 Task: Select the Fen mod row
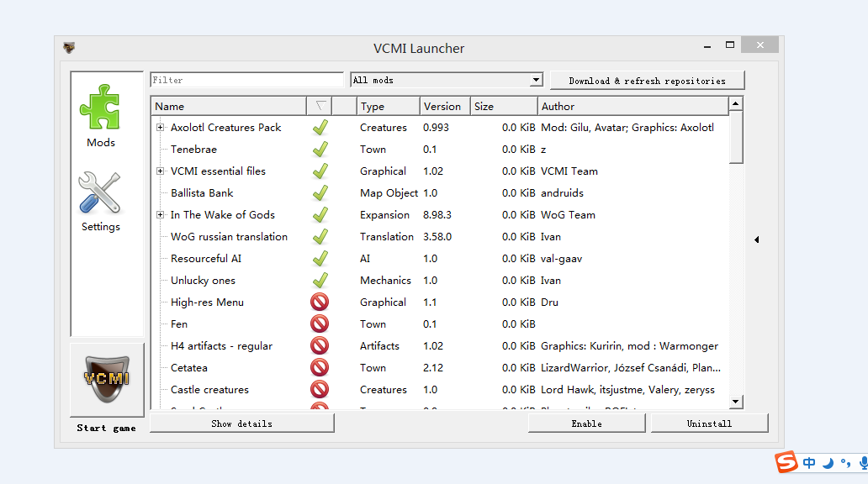[x=440, y=324]
